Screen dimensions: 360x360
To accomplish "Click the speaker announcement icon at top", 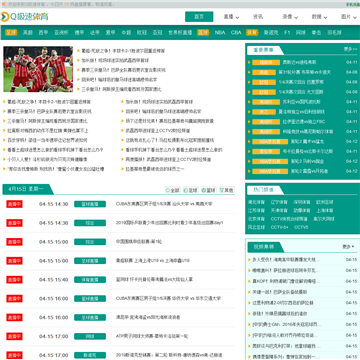I will tap(3, 4).
